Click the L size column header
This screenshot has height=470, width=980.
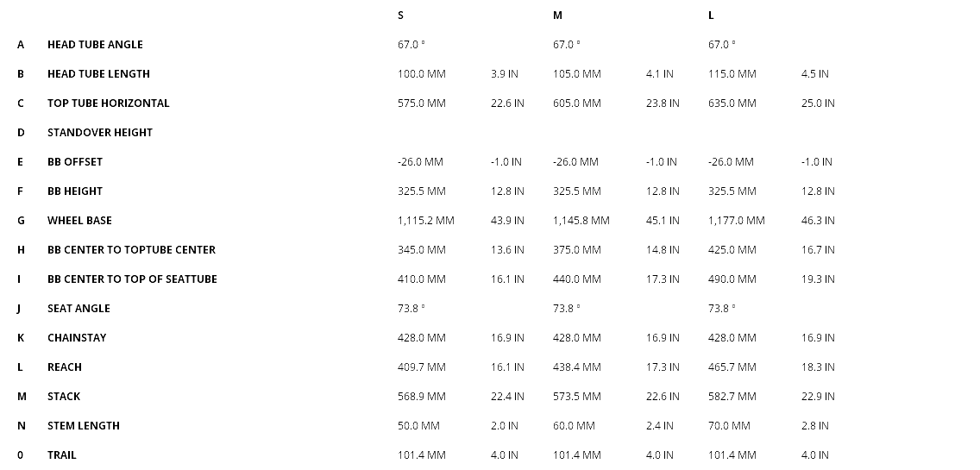point(711,16)
